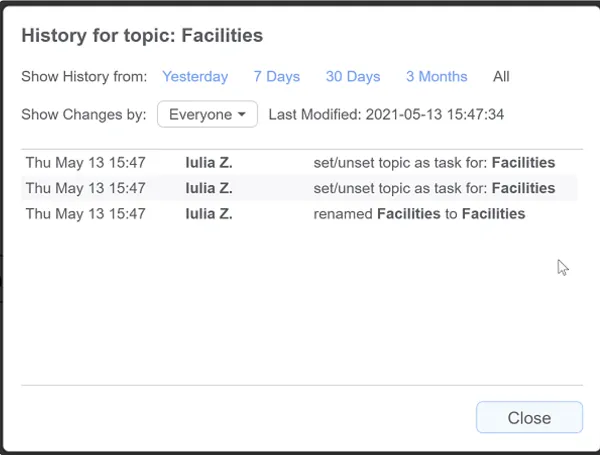
Task: Click Iulia Z. in the first row
Action: pos(209,163)
